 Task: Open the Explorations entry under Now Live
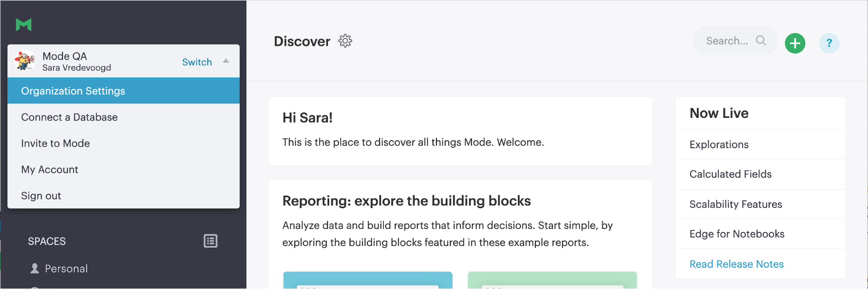719,145
